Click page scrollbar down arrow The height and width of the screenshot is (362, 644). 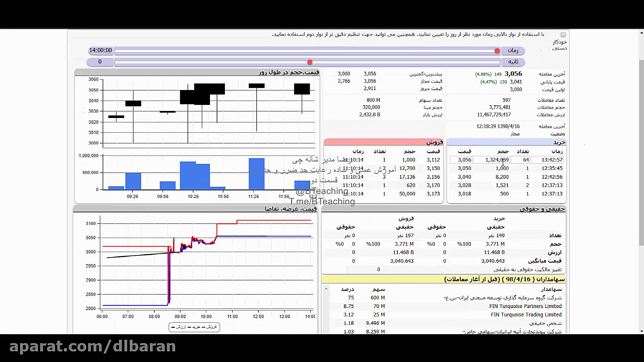click(x=641, y=331)
